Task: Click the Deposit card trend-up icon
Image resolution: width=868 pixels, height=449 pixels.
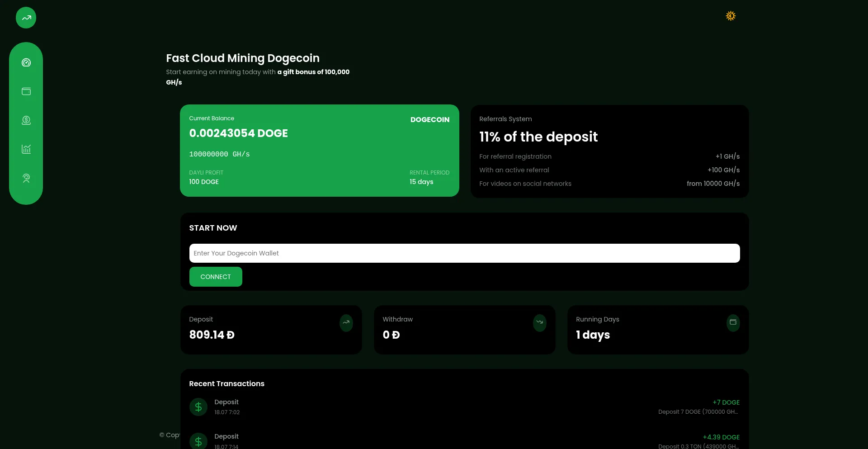Action: click(x=346, y=323)
